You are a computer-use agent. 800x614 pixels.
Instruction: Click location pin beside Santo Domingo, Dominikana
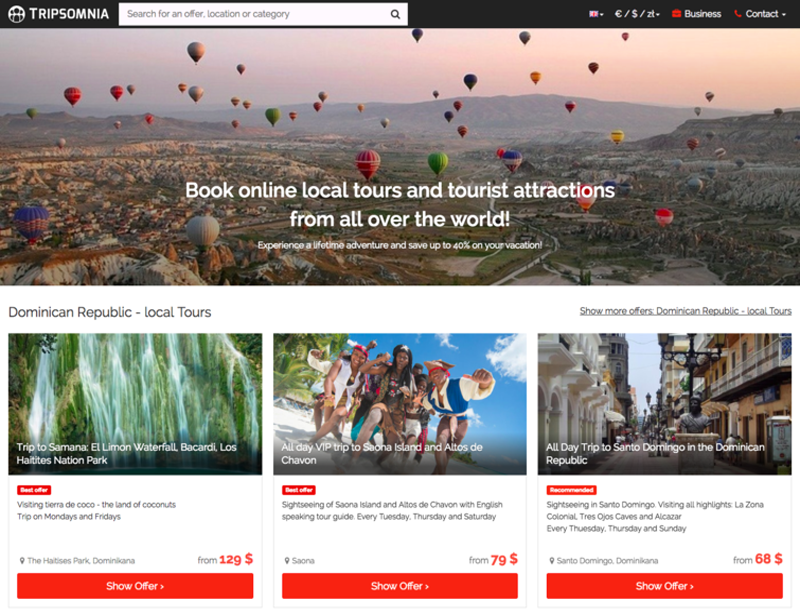tap(552, 561)
